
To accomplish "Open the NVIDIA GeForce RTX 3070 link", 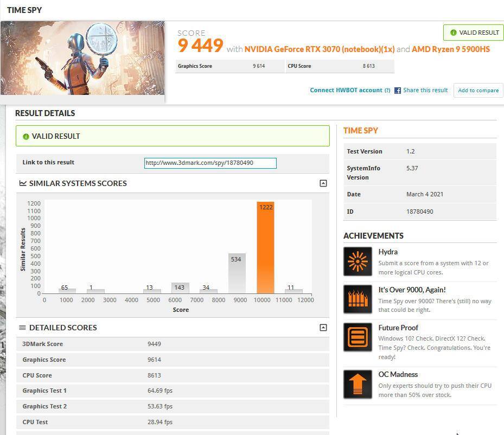I will pyautogui.click(x=319, y=49).
